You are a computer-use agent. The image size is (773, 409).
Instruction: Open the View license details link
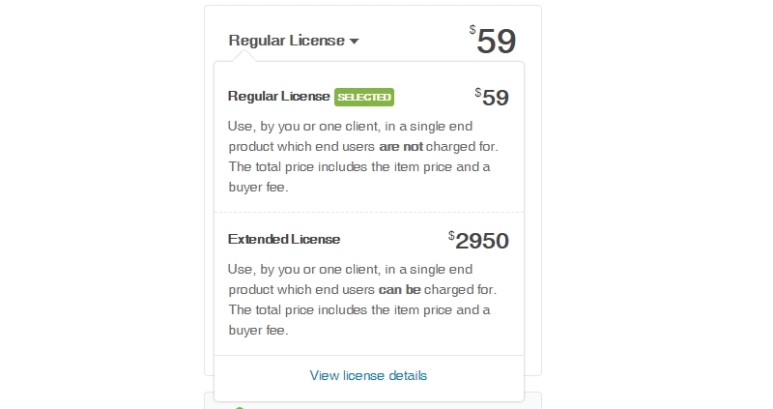368,376
